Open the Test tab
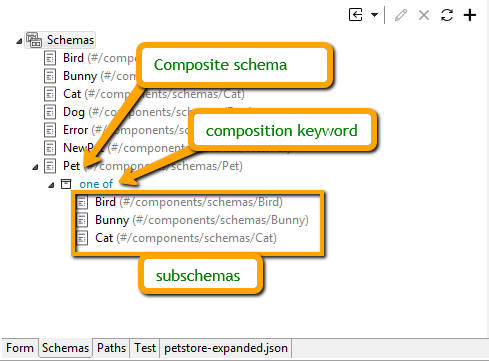This screenshot has height=361, width=489. point(145,348)
